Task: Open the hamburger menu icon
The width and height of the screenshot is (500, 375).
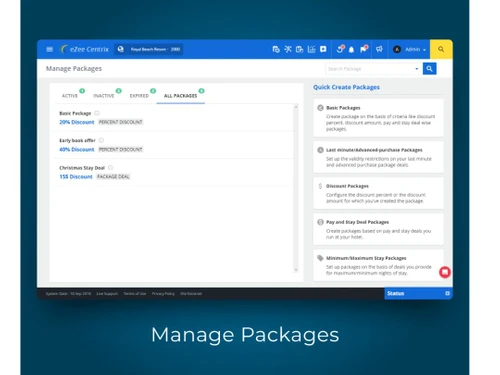Action: pos(50,49)
